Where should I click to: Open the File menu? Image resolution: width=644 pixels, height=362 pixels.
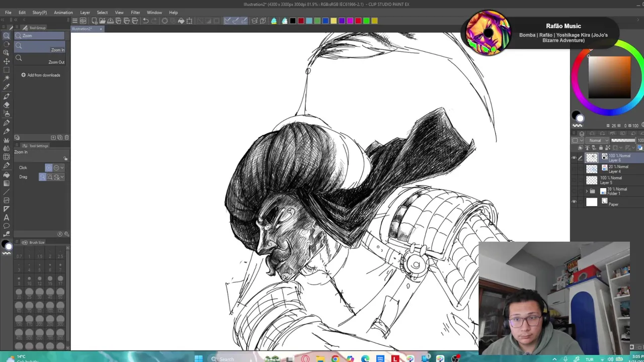point(8,13)
